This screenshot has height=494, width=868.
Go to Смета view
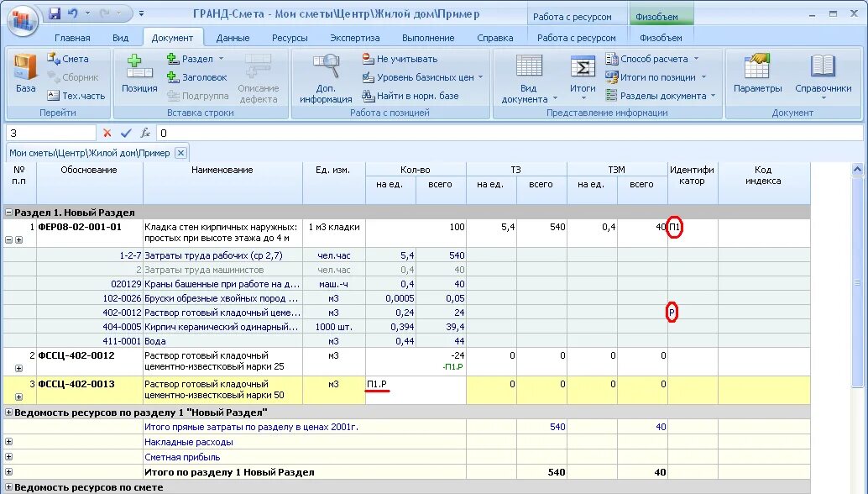coord(68,59)
